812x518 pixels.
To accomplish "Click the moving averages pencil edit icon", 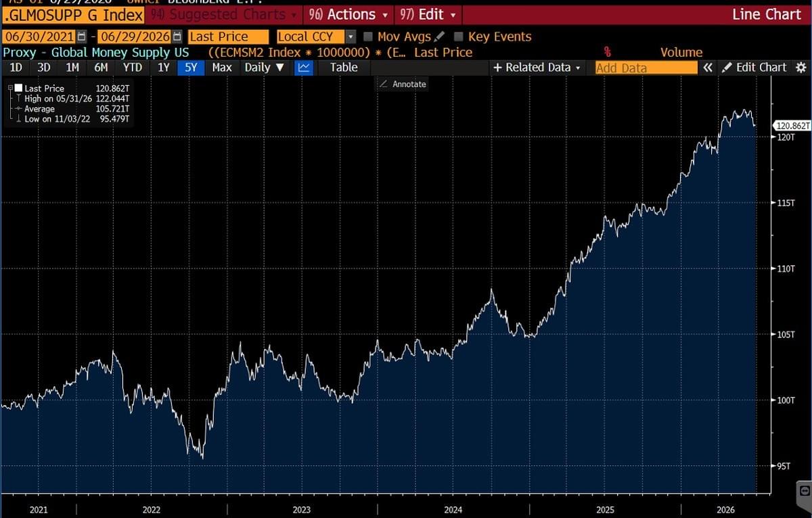I will tap(440, 37).
